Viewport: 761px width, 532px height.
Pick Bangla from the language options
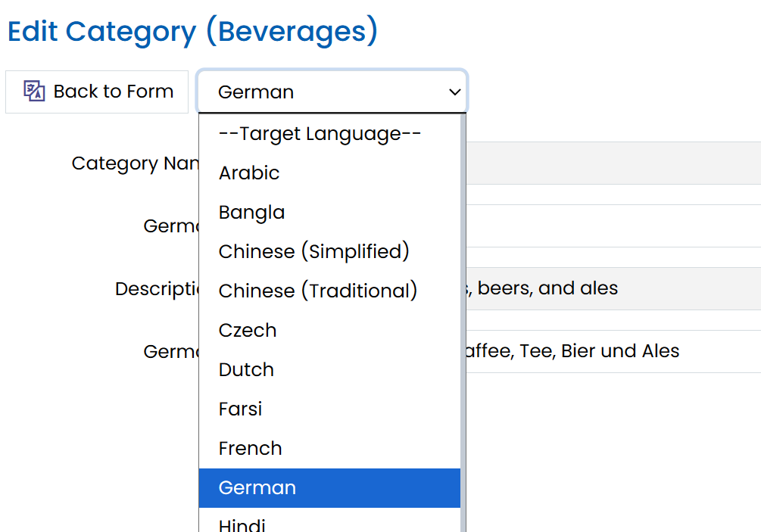(251, 212)
